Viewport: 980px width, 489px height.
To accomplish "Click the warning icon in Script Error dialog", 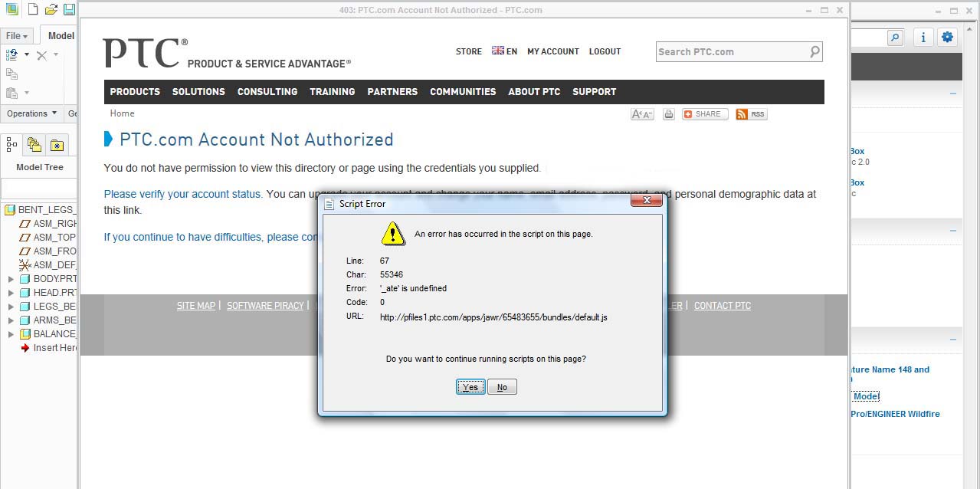I will click(x=393, y=233).
